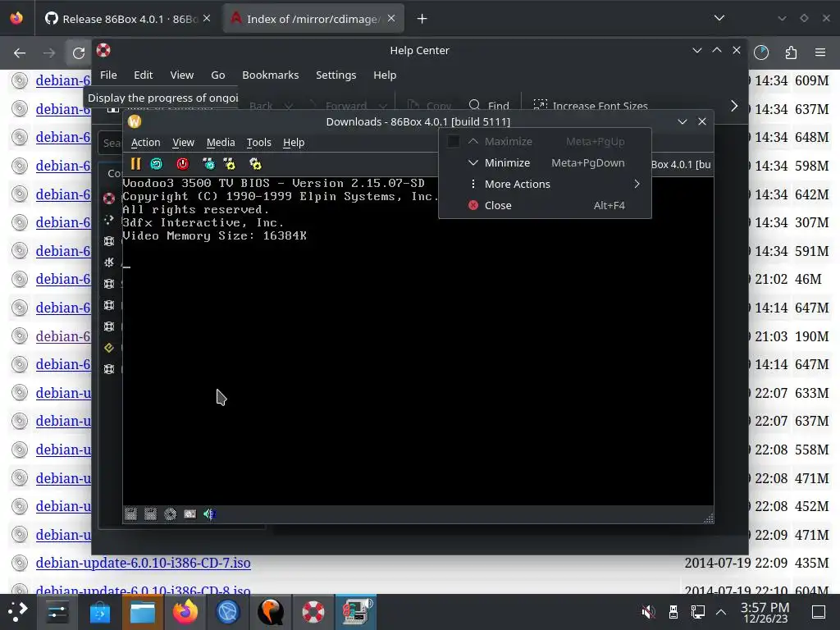
Task: Open 86Box View menu
Action: pyautogui.click(x=183, y=143)
